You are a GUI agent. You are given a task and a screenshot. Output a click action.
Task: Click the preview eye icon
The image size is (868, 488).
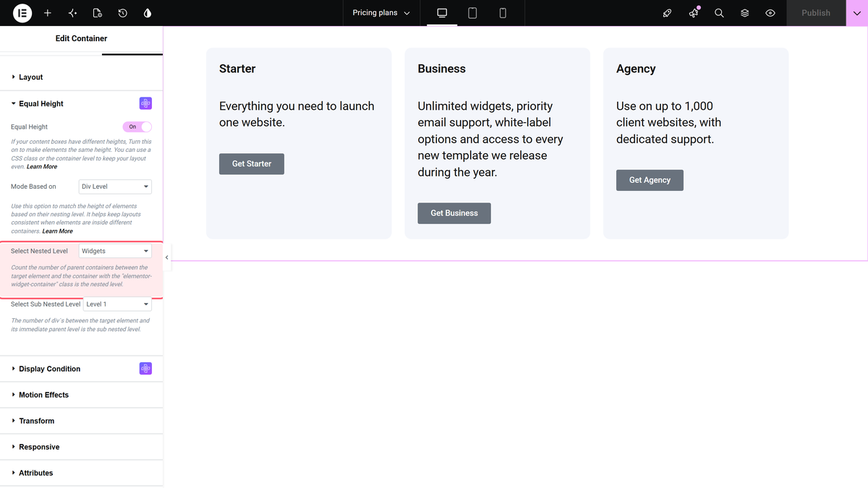[x=770, y=13]
